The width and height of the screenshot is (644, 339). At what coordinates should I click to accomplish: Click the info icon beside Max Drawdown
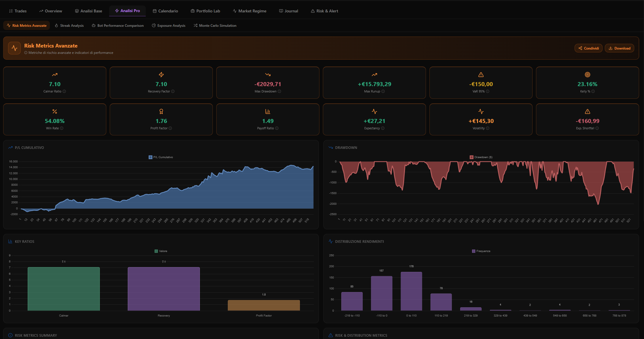[x=279, y=91]
